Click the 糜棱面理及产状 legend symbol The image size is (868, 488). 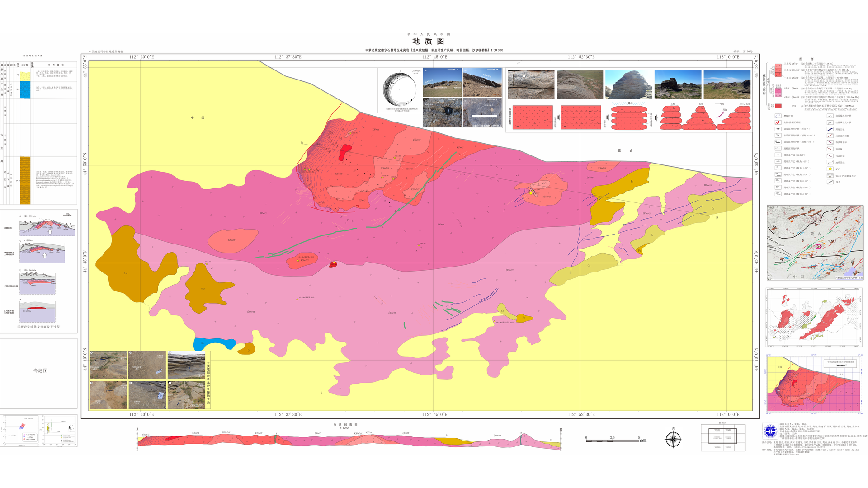pyautogui.click(x=778, y=148)
